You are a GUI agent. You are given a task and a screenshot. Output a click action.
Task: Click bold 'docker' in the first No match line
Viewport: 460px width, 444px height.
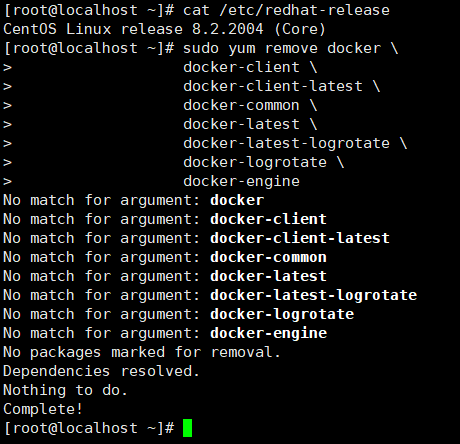(237, 200)
